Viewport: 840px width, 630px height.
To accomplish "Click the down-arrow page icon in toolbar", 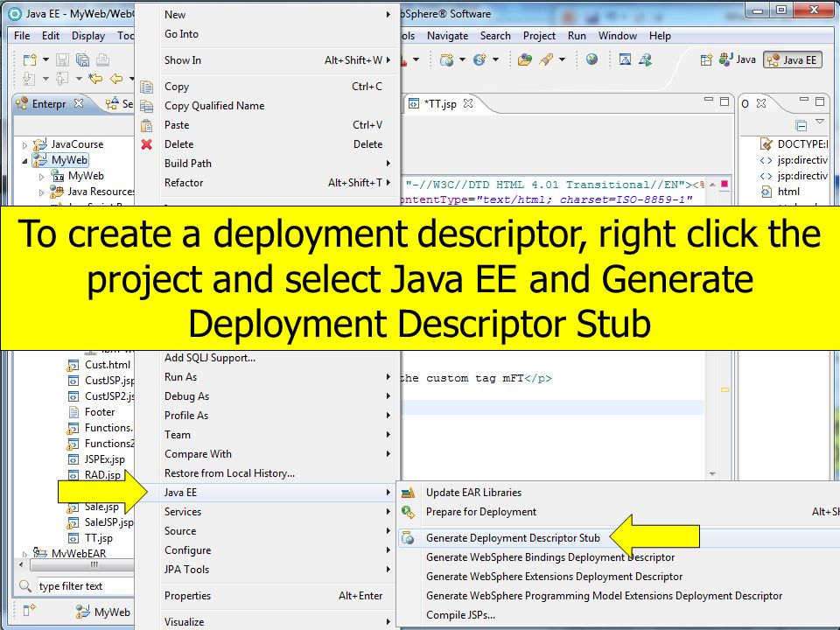I will click(29, 80).
